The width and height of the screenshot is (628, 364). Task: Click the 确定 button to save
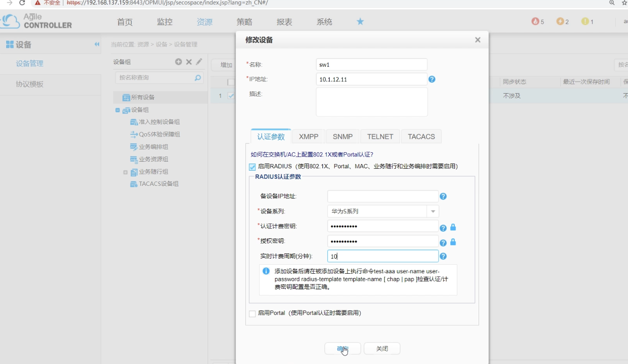(342, 348)
